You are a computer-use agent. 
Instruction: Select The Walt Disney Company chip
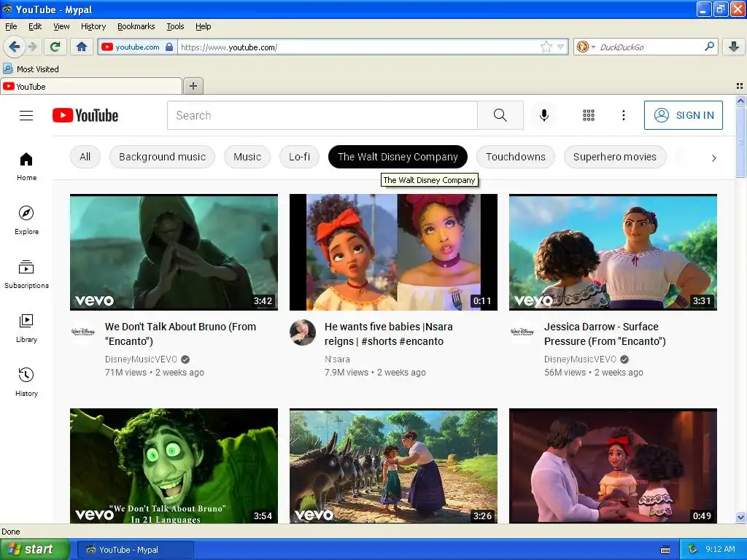[398, 157]
